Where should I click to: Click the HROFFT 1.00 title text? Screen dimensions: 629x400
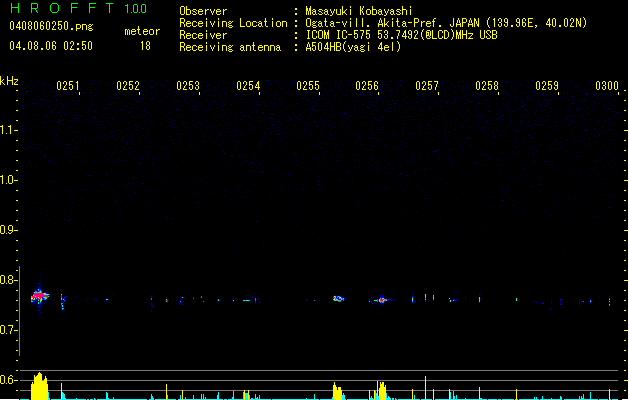click(79, 8)
